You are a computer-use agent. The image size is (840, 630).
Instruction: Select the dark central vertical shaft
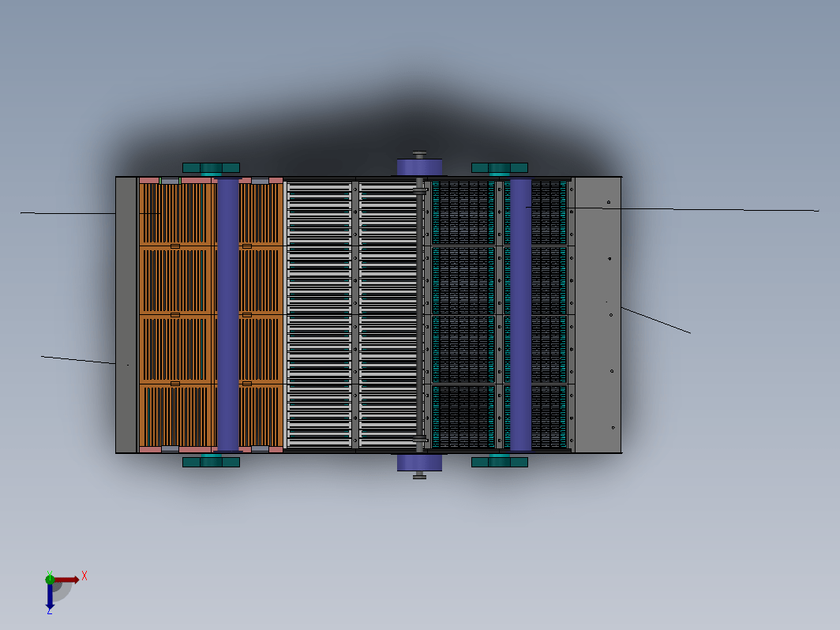pos(419,315)
